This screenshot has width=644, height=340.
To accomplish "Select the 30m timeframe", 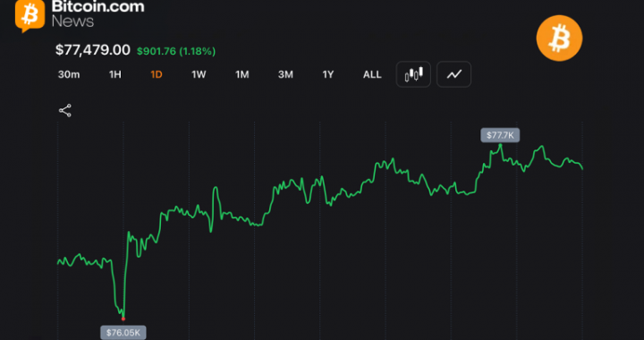I will (x=69, y=75).
